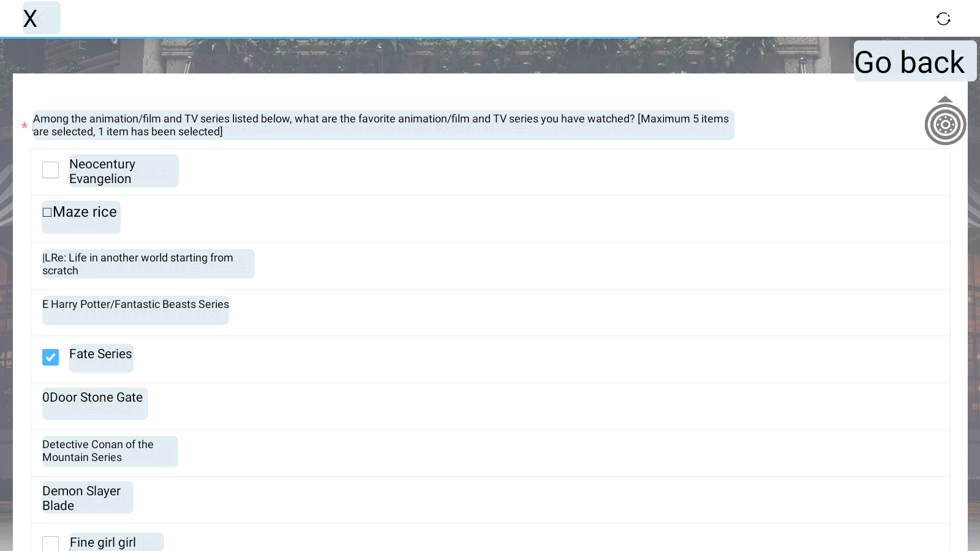Click the Neocentury Evangelion label text
Viewport: 980px width, 551px height.
pos(102,171)
